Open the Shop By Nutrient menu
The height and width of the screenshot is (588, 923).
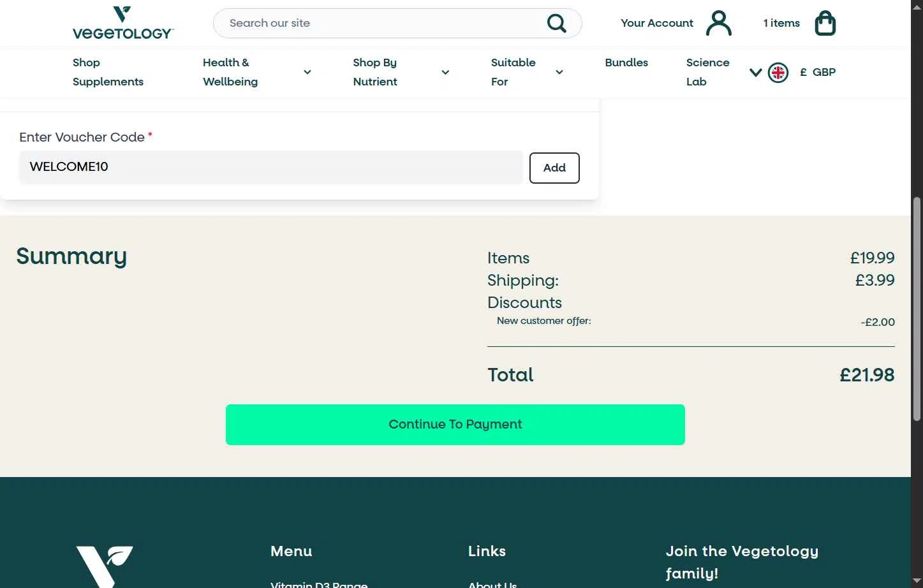375,72
